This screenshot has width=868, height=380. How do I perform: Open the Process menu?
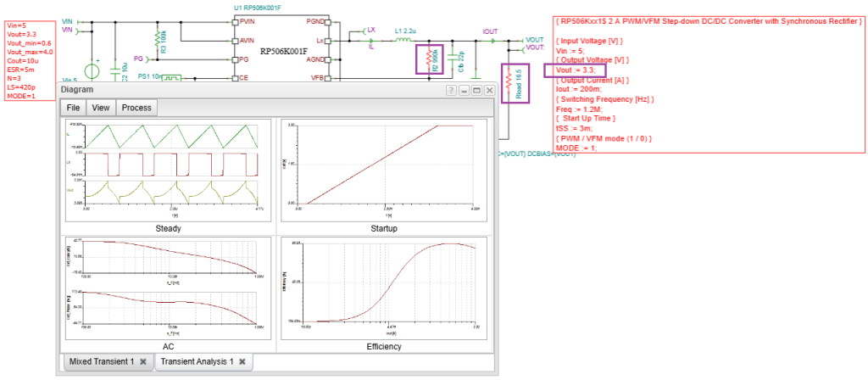point(136,108)
